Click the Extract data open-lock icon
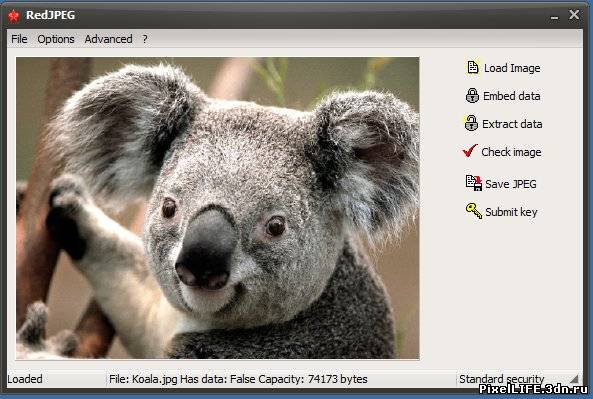The width and height of the screenshot is (593, 399). pyautogui.click(x=471, y=123)
